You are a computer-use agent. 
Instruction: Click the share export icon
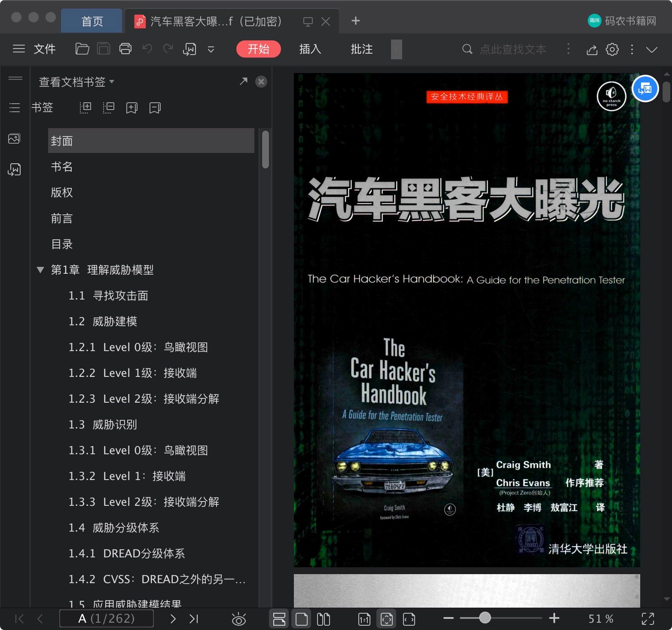(592, 49)
